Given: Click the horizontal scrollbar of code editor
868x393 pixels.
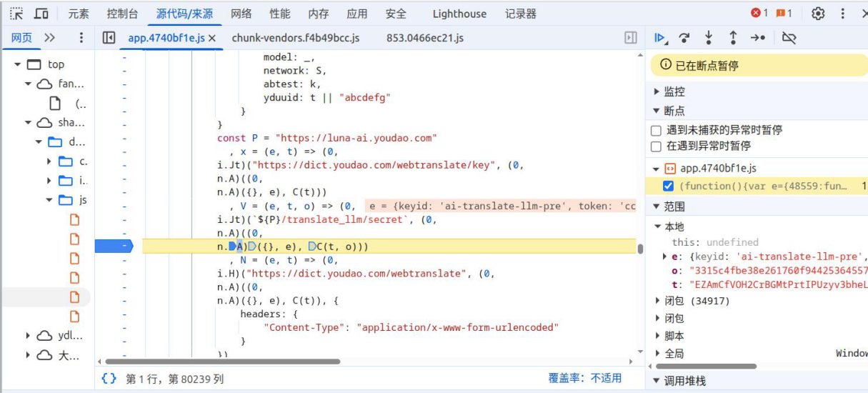Looking at the screenshot, I should pos(224,362).
